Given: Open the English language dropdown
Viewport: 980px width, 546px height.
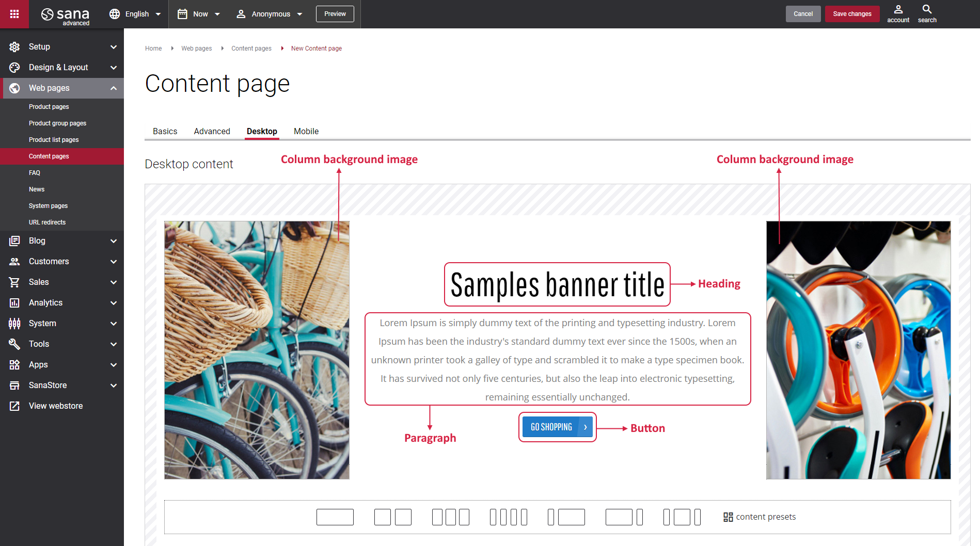Looking at the screenshot, I should click(135, 14).
